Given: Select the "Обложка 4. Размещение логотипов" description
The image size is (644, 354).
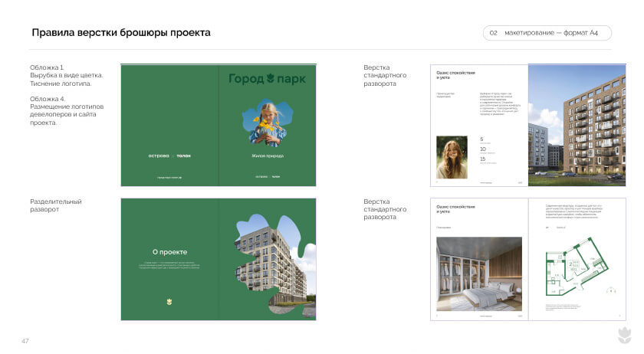Looking at the screenshot, I should (x=67, y=110).
